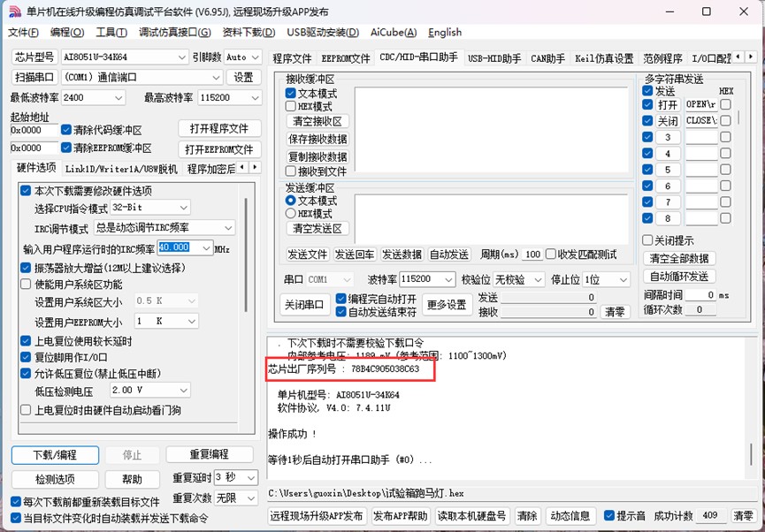Click the 关闭串口 button
765x532 pixels.
point(305,305)
